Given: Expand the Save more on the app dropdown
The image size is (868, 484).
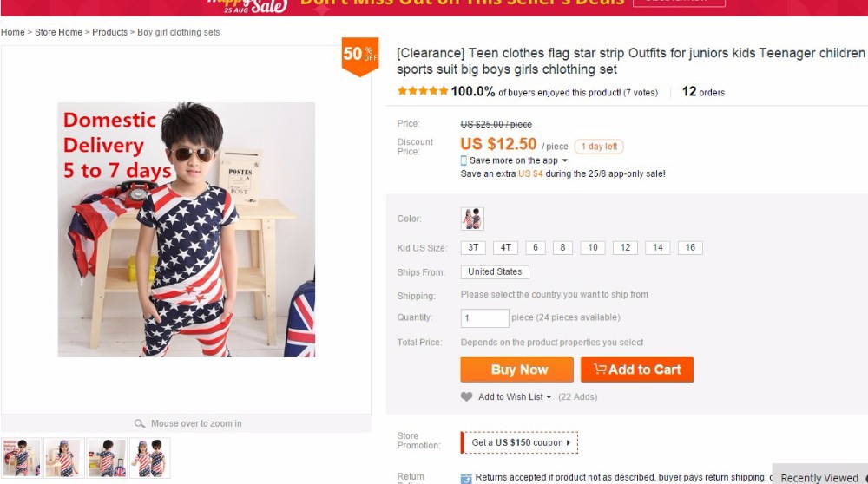Looking at the screenshot, I should [x=565, y=160].
